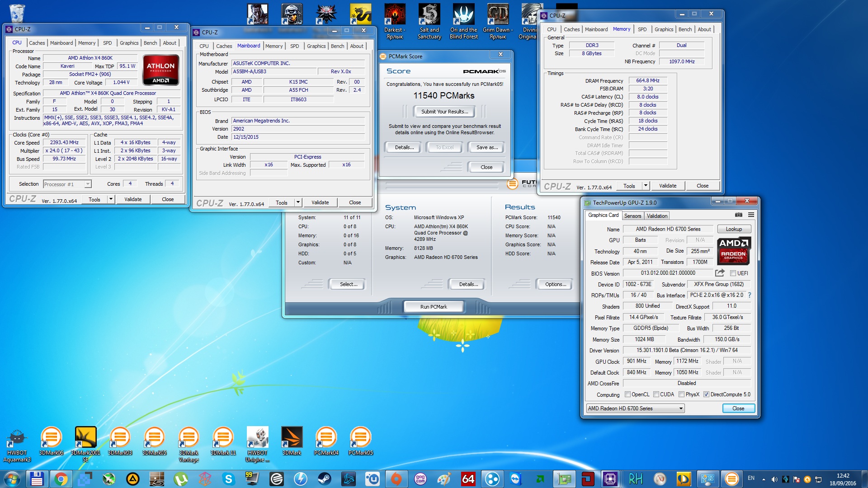The width and height of the screenshot is (868, 488).
Task: Switch to Caches tab in left CPU-Z
Action: pyautogui.click(x=37, y=43)
